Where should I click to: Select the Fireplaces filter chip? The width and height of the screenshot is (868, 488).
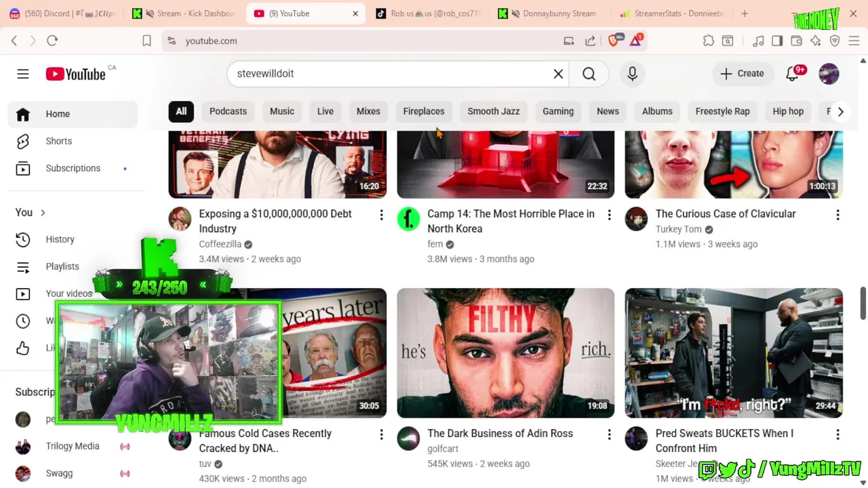coord(424,111)
